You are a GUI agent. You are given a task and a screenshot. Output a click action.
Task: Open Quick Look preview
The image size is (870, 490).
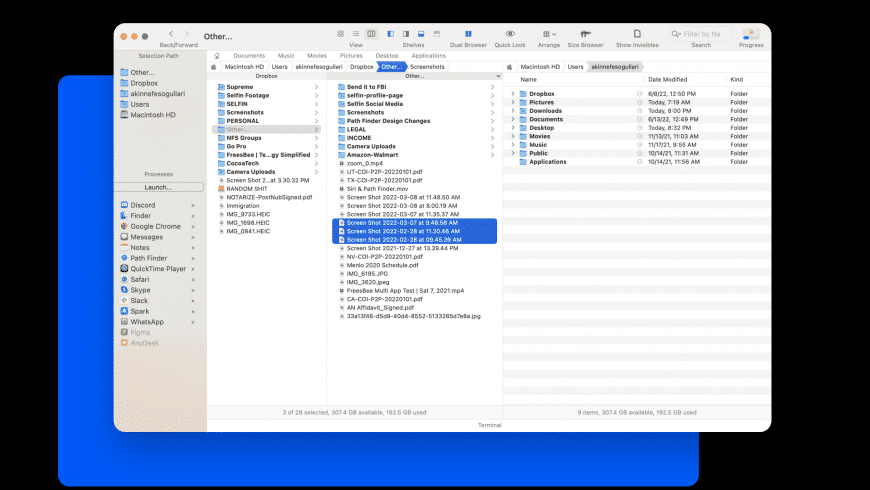tap(510, 34)
